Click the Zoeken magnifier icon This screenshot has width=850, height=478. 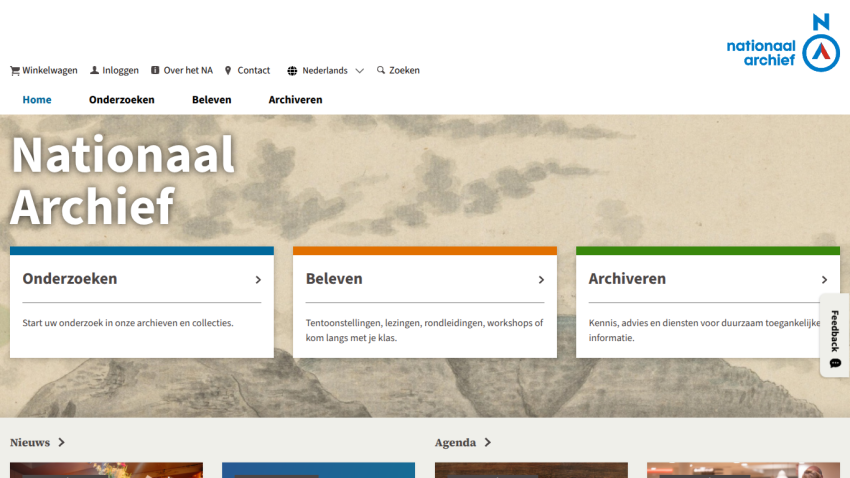coord(381,70)
